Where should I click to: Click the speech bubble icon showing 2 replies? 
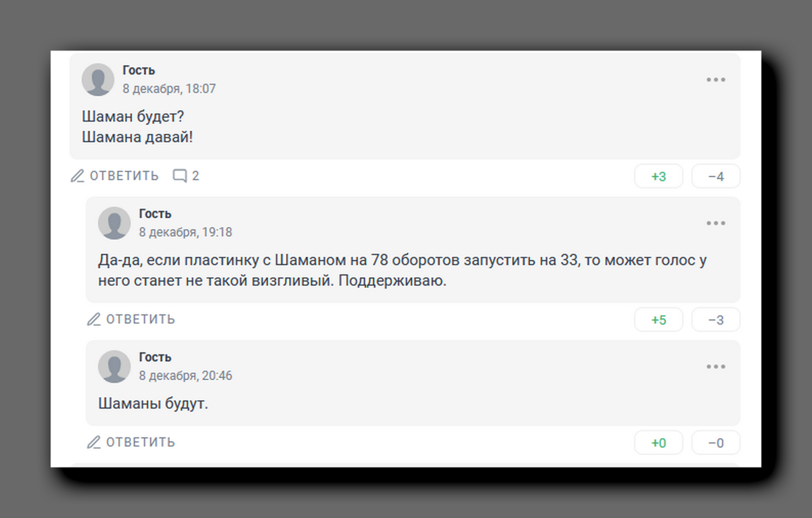(179, 175)
